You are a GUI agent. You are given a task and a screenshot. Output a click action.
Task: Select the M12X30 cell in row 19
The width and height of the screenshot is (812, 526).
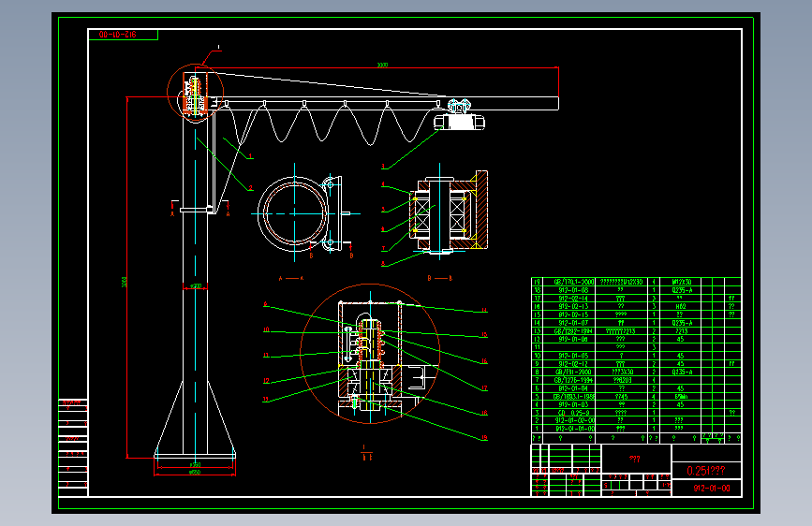[x=682, y=282]
